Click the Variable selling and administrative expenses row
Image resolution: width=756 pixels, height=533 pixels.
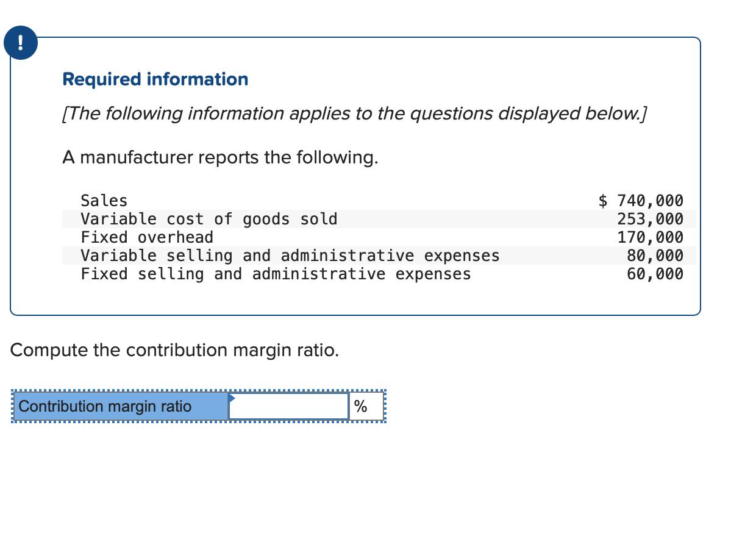290,256
